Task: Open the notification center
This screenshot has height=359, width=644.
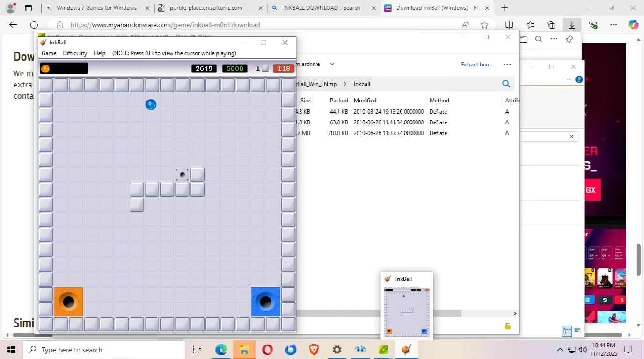Action: pyautogui.click(x=629, y=350)
